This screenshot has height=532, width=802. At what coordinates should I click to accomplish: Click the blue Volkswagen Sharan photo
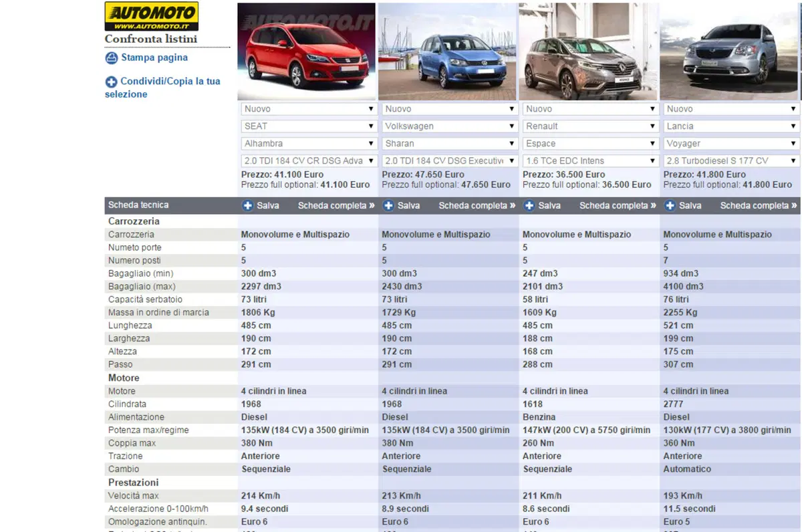point(448,51)
